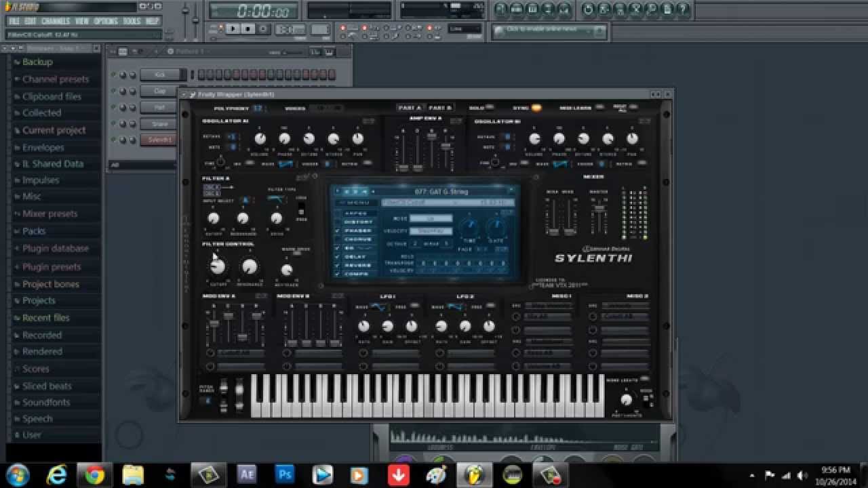Open Internet Explorer from the taskbar

(x=57, y=475)
